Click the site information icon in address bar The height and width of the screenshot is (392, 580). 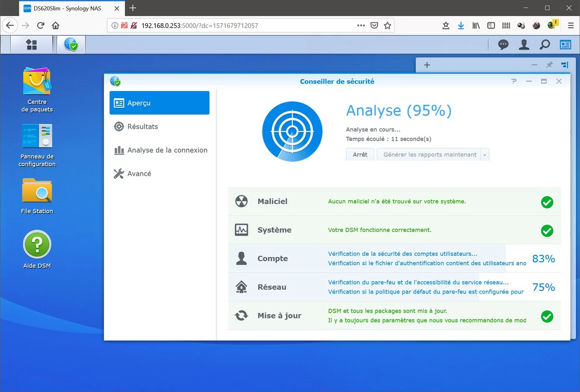tap(115, 26)
